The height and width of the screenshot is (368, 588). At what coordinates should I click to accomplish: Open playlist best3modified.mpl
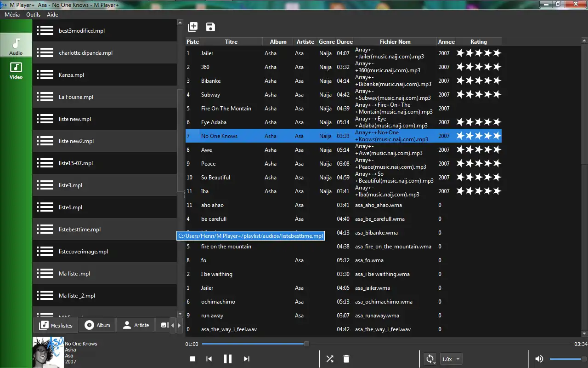[x=105, y=31]
